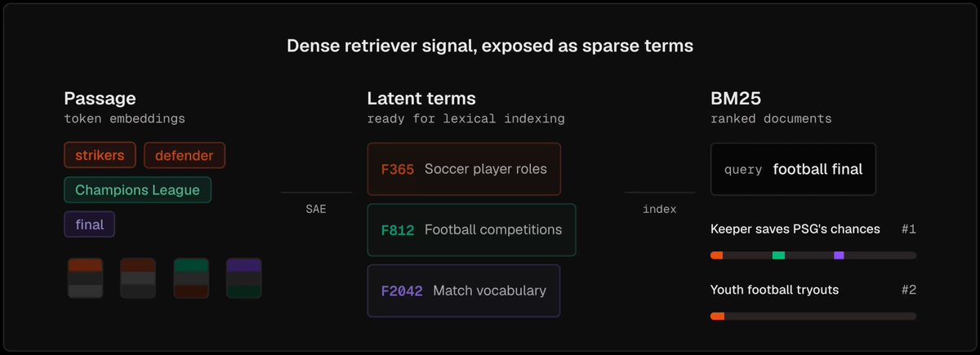Viewport: 980px width, 355px height.
Task: Click green segment on first result bar
Action: [778, 255]
